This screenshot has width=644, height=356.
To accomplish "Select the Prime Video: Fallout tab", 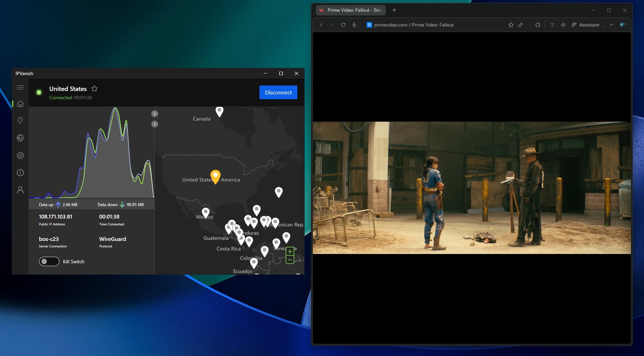I will click(351, 10).
